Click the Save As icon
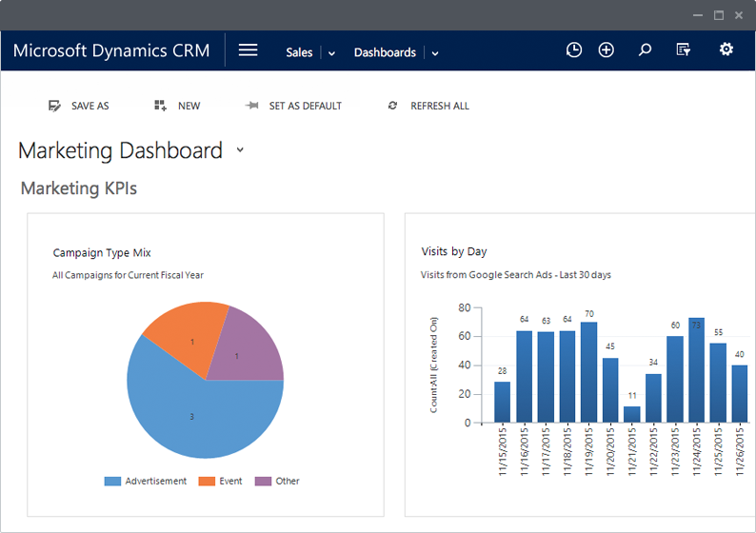756x533 pixels. 54,106
